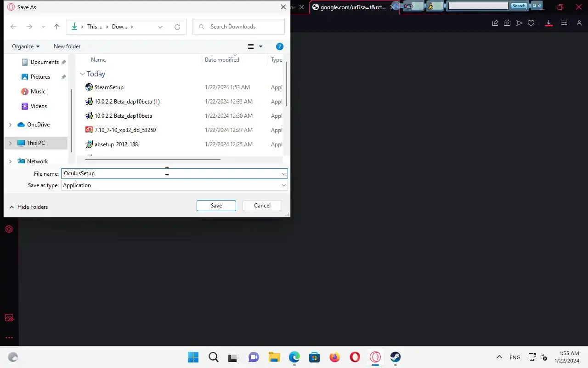588x368 pixels.
Task: Open the Save As help icon
Action: pyautogui.click(x=280, y=46)
